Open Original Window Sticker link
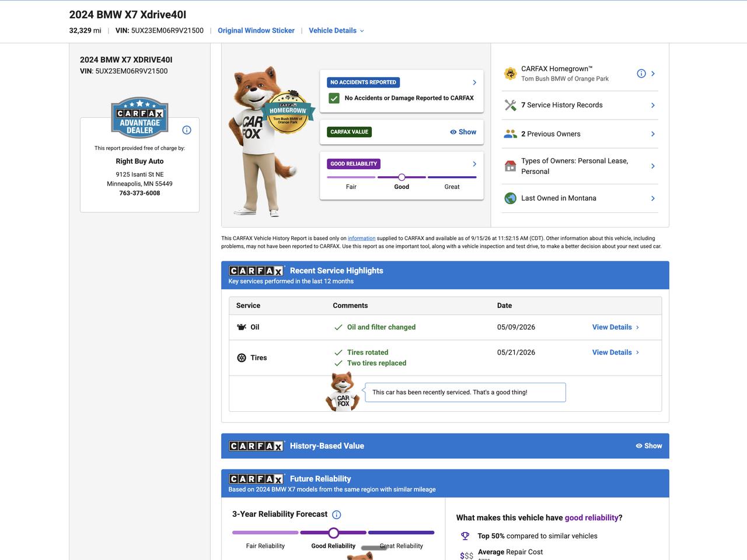Viewport: 747px width, 560px height. pyautogui.click(x=256, y=31)
